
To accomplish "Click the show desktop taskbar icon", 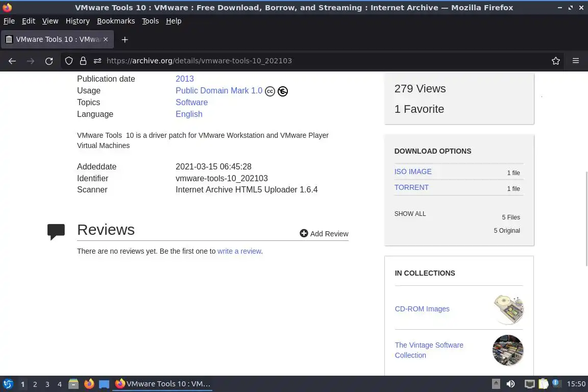I will [x=104, y=384].
